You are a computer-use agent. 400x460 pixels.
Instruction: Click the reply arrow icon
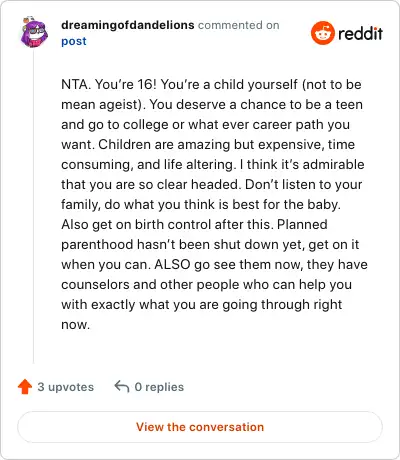click(122, 387)
